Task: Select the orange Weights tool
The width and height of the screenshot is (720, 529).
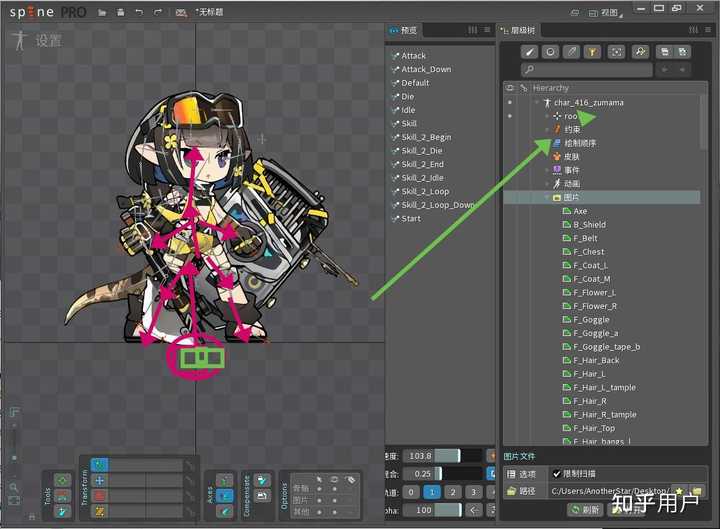Action: tap(62, 496)
